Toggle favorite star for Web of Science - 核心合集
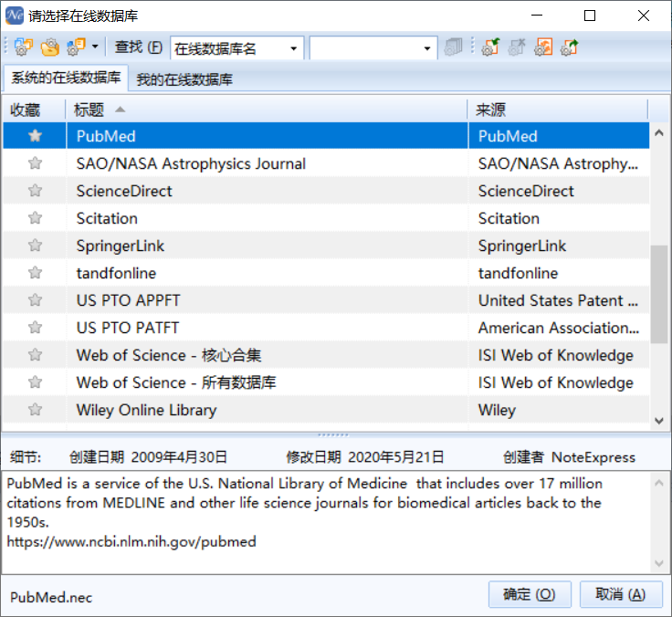 (35, 355)
